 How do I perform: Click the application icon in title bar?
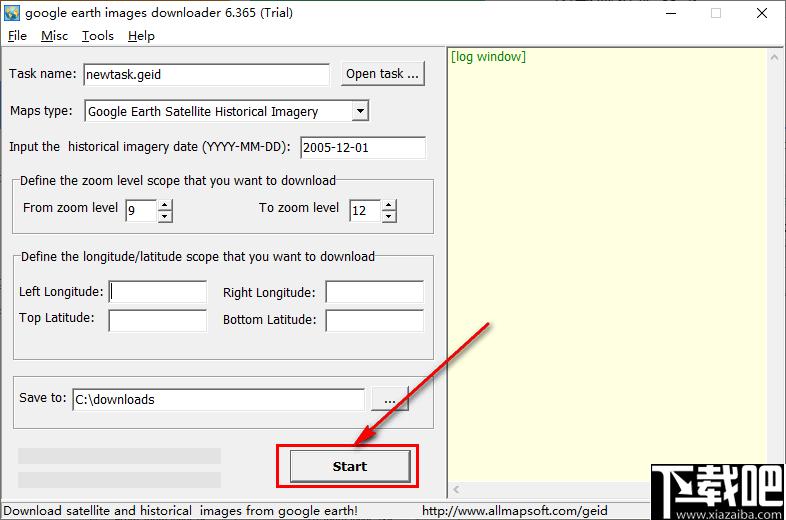pyautogui.click(x=12, y=13)
